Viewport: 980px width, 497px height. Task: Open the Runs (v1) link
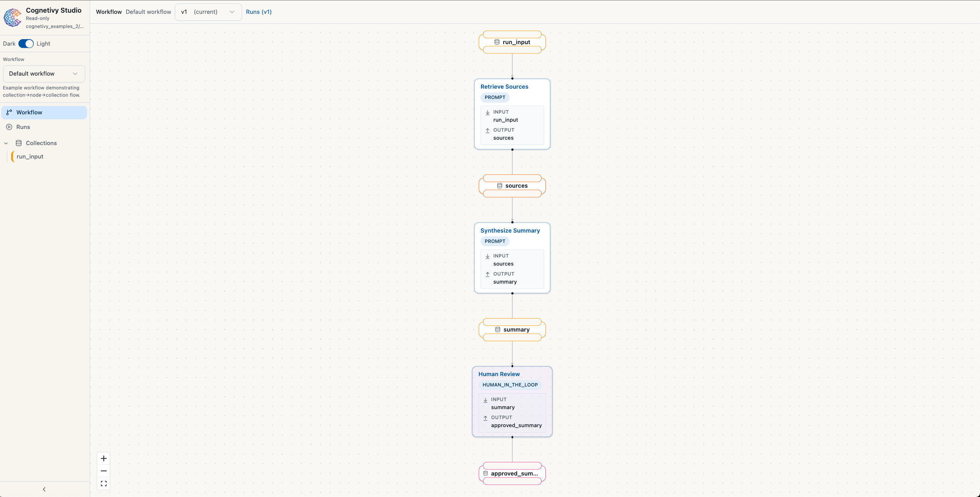[259, 12]
